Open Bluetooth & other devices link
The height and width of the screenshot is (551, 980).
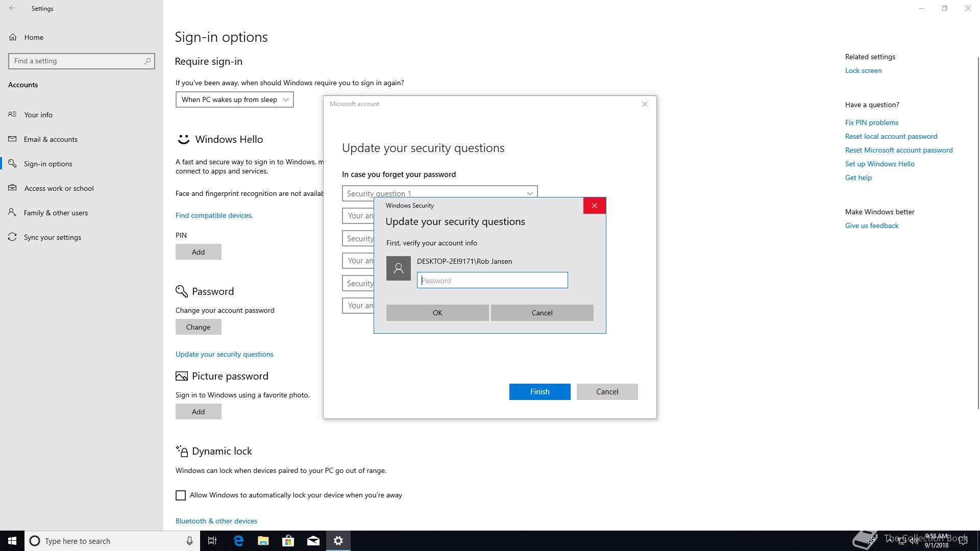coord(216,521)
